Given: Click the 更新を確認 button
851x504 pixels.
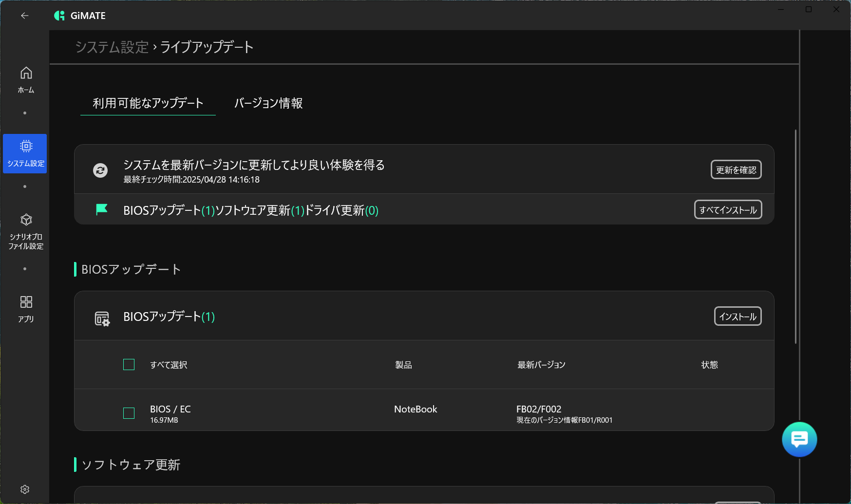Looking at the screenshot, I should click(x=736, y=169).
